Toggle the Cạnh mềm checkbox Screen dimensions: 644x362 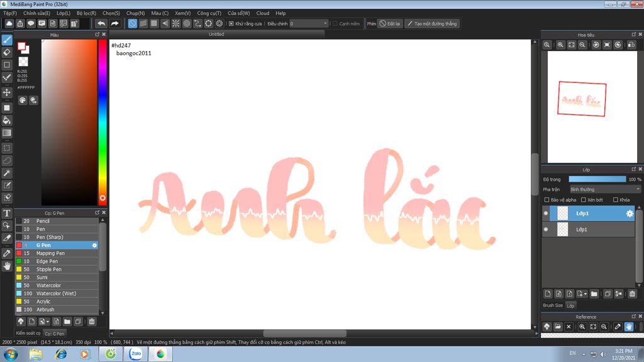click(335, 23)
